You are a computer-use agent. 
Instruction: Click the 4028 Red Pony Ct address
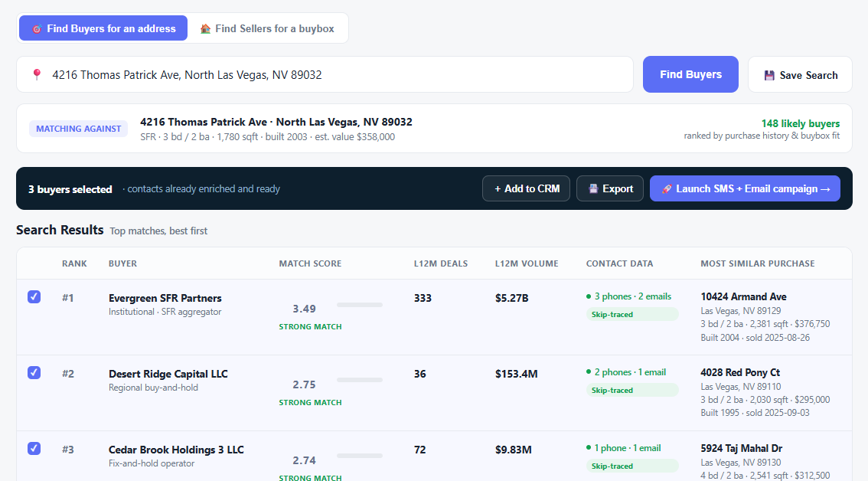740,372
